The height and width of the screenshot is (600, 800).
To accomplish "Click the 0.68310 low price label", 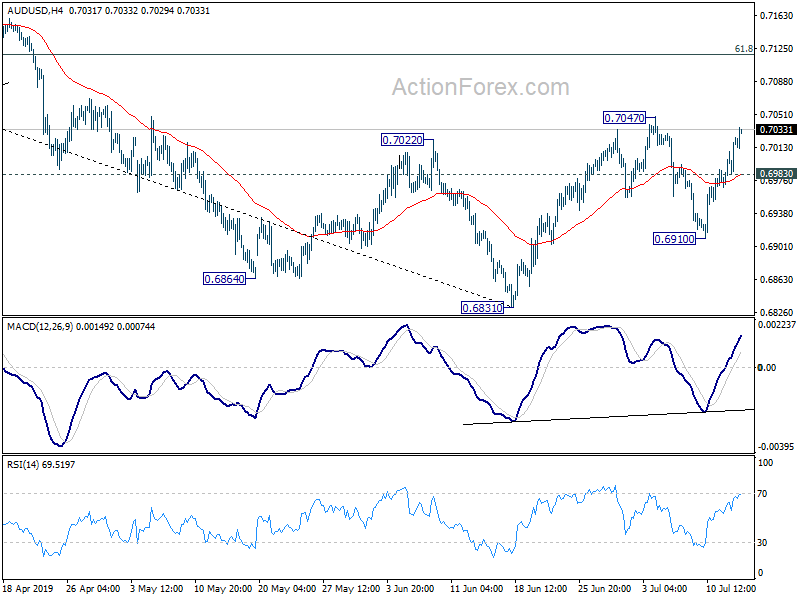I will (482, 308).
